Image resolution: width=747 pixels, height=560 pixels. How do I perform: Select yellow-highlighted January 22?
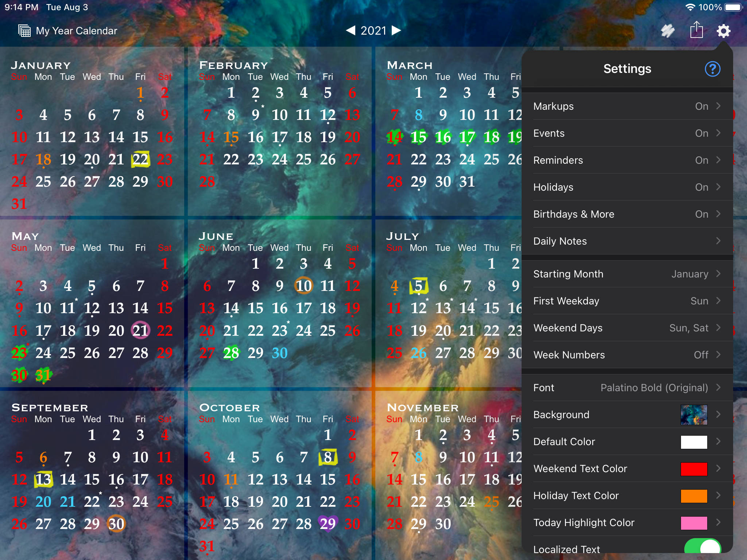point(140,159)
